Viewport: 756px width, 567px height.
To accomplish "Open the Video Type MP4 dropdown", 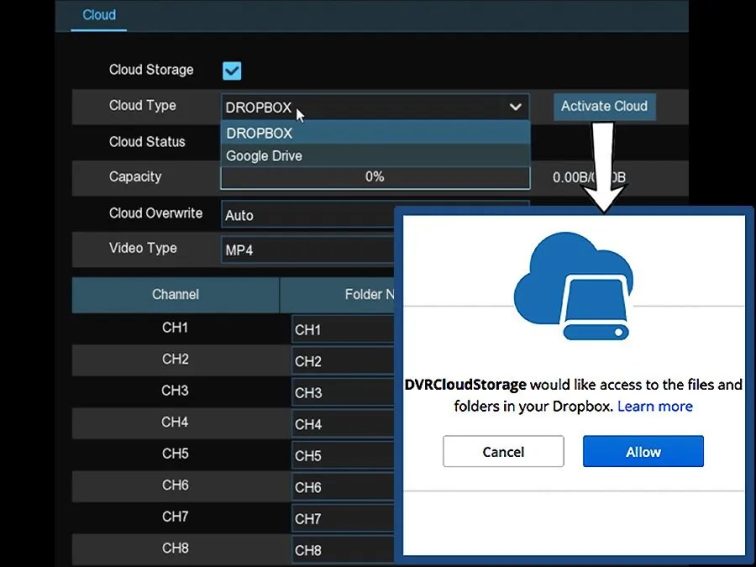I will (x=309, y=250).
